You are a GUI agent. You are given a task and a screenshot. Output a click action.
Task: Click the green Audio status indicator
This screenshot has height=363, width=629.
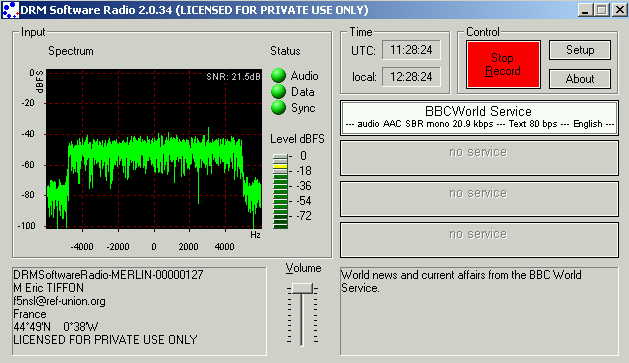point(278,75)
